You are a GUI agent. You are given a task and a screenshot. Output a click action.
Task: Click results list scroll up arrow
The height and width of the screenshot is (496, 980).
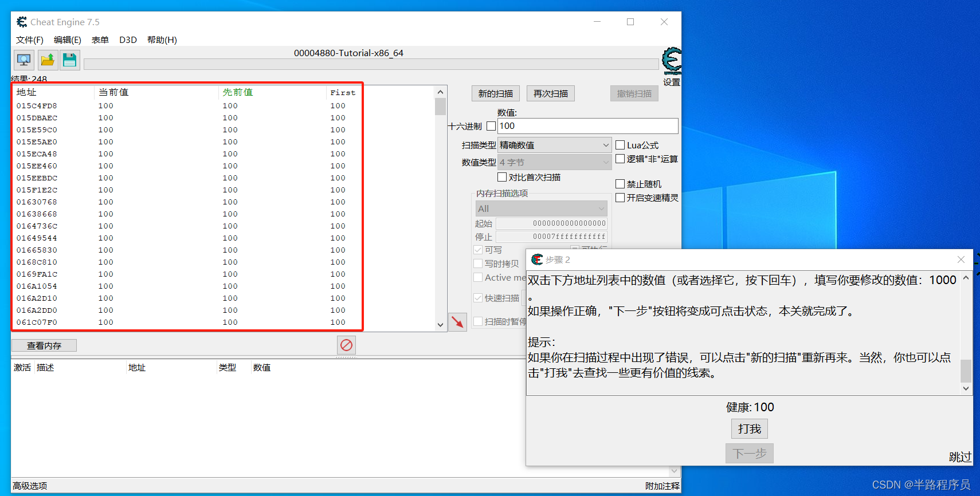click(x=440, y=92)
